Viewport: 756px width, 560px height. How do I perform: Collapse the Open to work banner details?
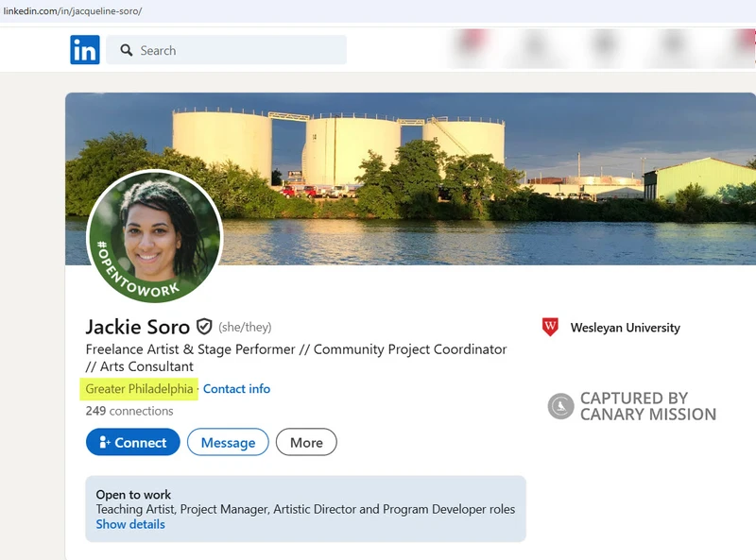pos(129,524)
